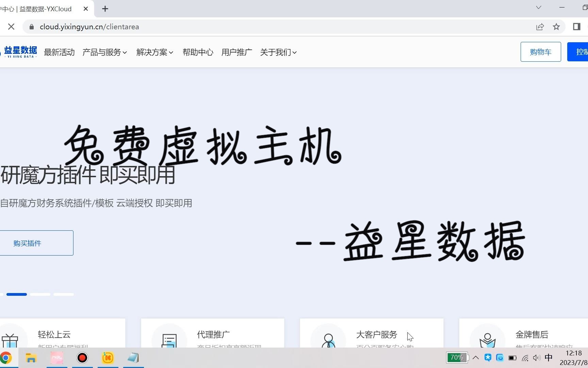The image size is (588, 368).
Task: Switch to fourth carousel slide indicator
Action: pos(64,294)
